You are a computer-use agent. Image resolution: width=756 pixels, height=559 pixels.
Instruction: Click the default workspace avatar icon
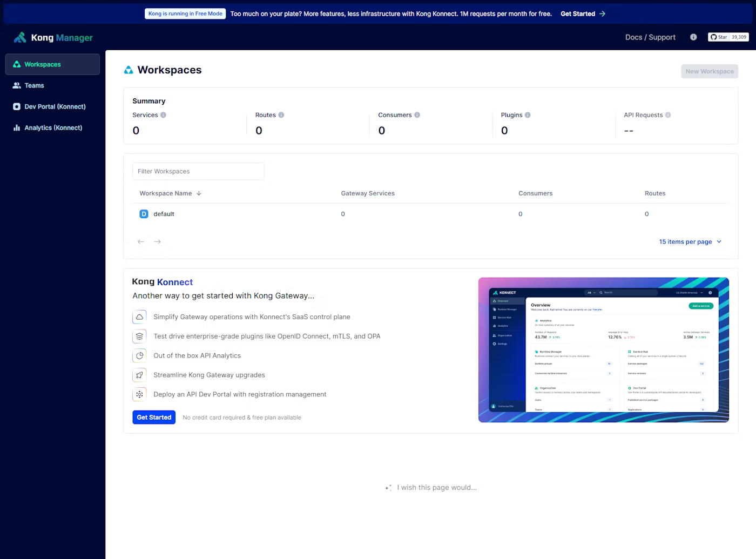[144, 214]
